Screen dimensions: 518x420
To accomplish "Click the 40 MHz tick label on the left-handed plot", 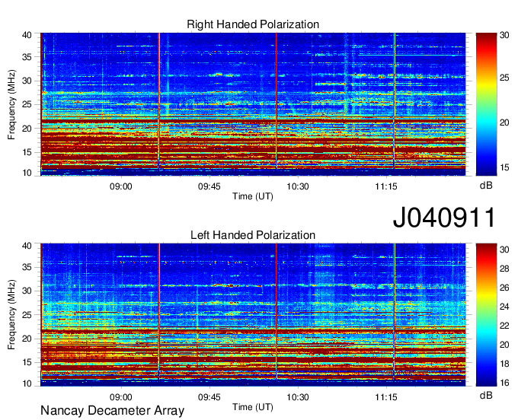I will [27, 246].
